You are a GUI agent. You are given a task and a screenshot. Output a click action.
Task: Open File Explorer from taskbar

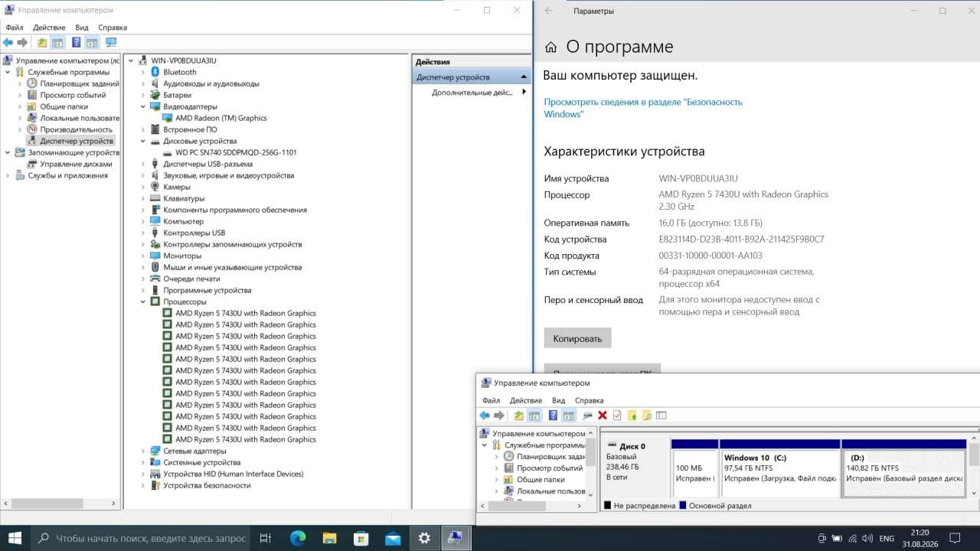coord(329,538)
